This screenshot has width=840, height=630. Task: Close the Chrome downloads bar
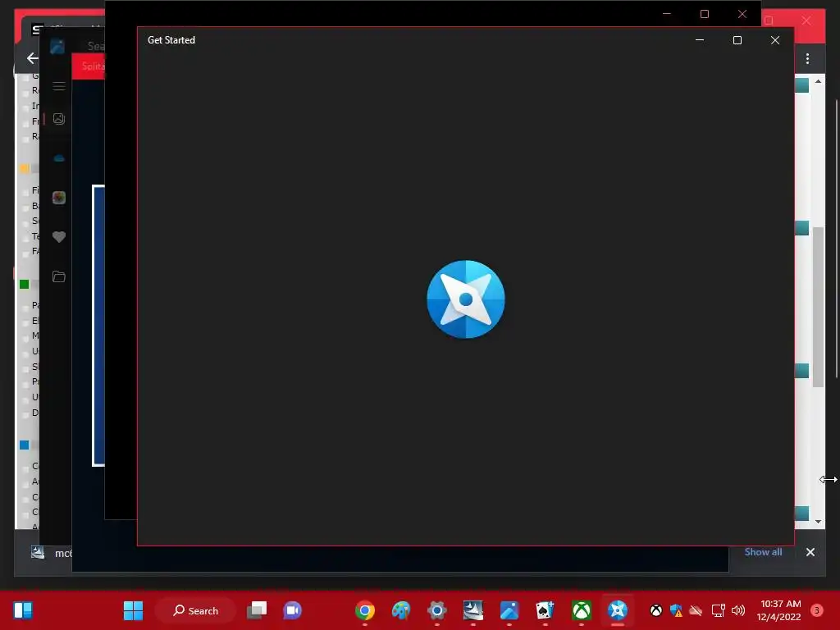tap(810, 552)
